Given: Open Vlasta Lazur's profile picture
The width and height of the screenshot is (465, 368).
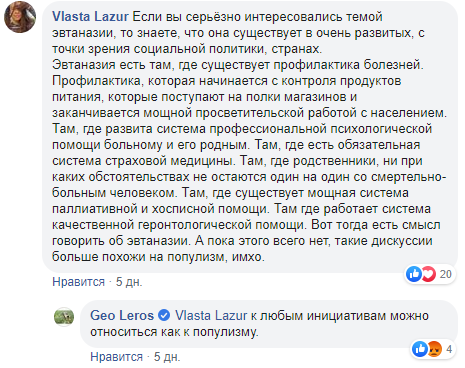Looking at the screenshot, I should pyautogui.click(x=20, y=17).
